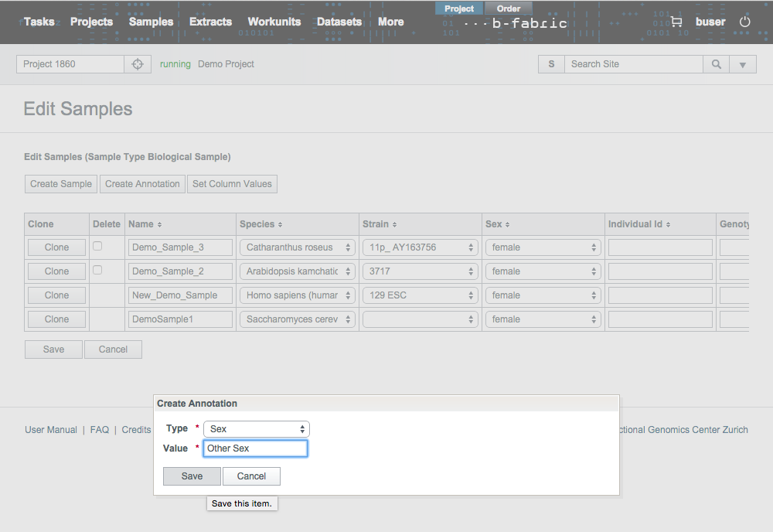The image size is (773, 532).
Task: Open the User Manual link
Action: pos(51,430)
